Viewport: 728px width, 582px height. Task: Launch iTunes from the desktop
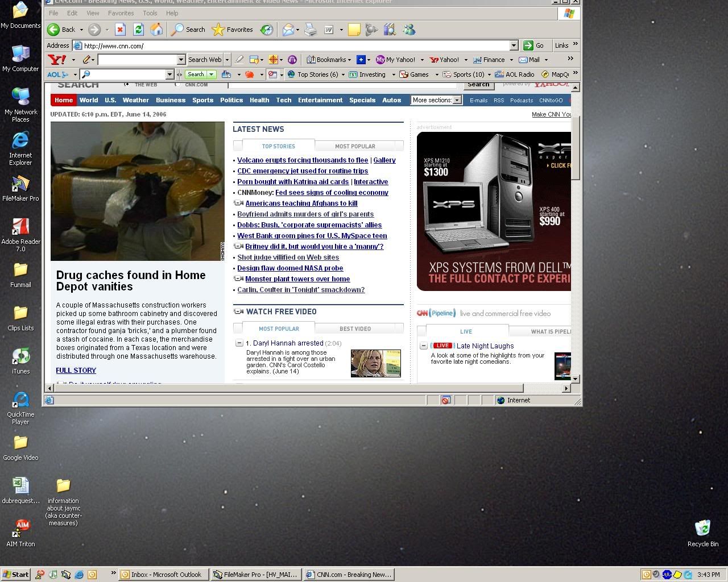20,361
